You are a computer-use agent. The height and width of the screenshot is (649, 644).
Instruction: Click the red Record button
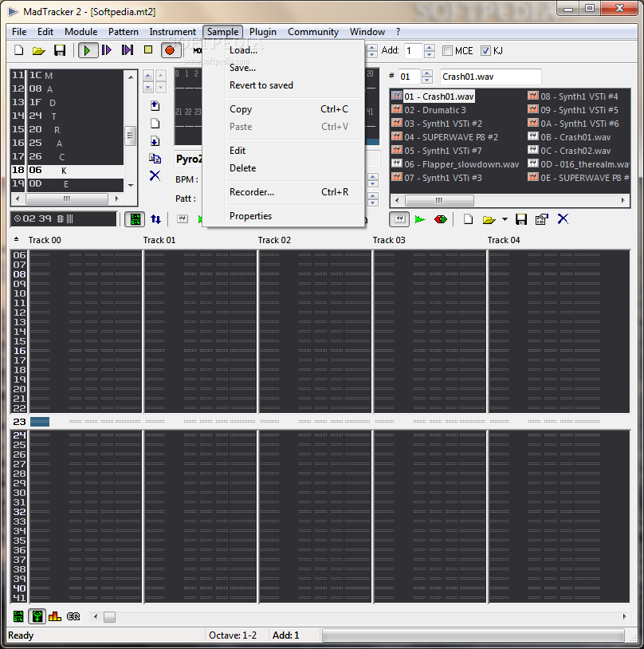point(170,50)
